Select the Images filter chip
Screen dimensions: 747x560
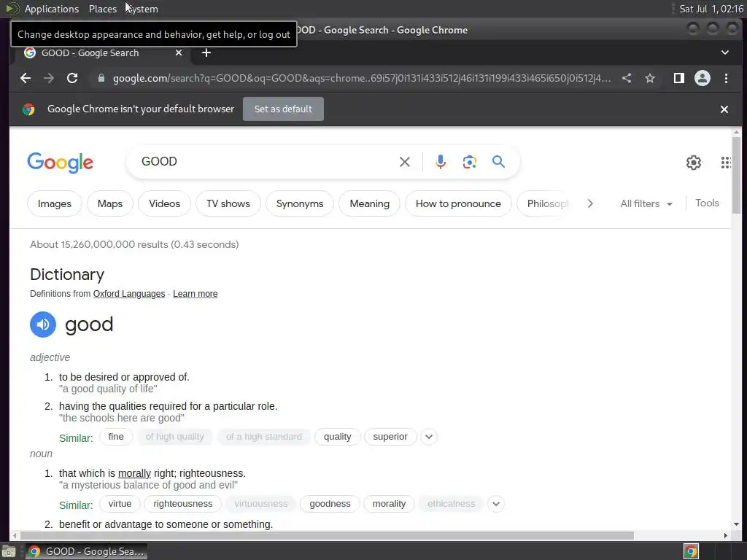coord(54,204)
